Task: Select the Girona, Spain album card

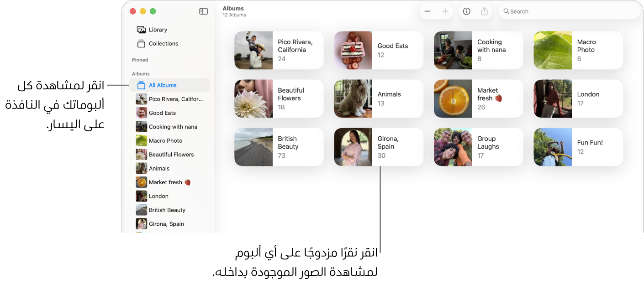Action: click(x=379, y=147)
